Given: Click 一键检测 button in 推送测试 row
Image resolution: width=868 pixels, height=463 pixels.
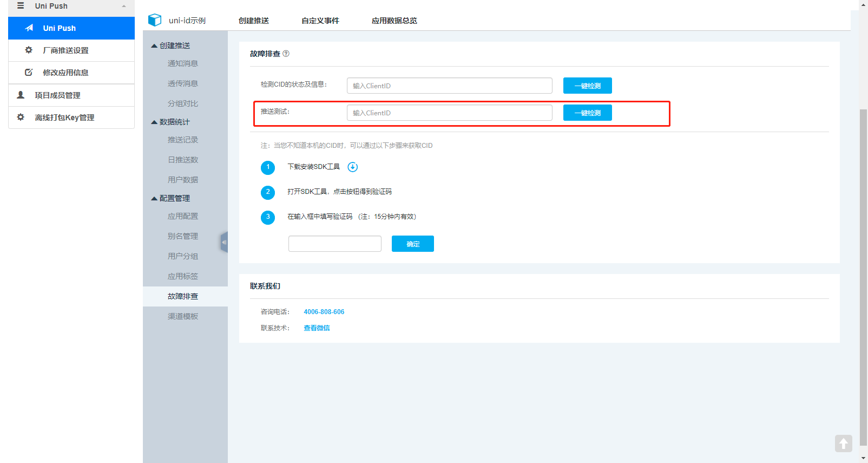Looking at the screenshot, I should [x=588, y=113].
